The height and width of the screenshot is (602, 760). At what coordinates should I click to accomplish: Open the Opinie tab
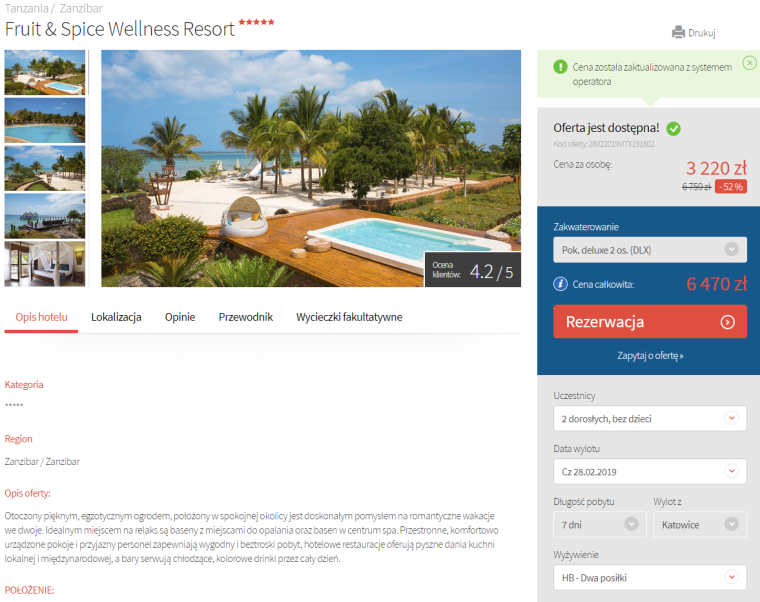[180, 317]
